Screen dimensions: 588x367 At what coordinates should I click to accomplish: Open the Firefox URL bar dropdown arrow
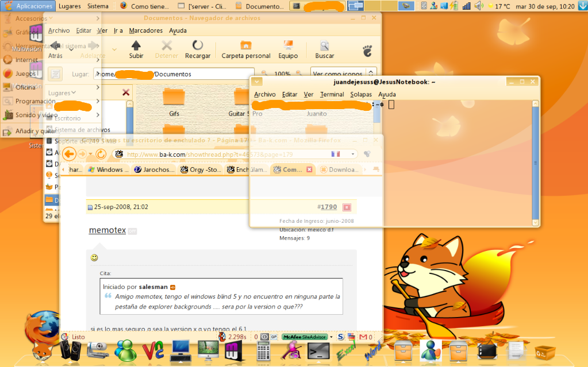coord(352,154)
